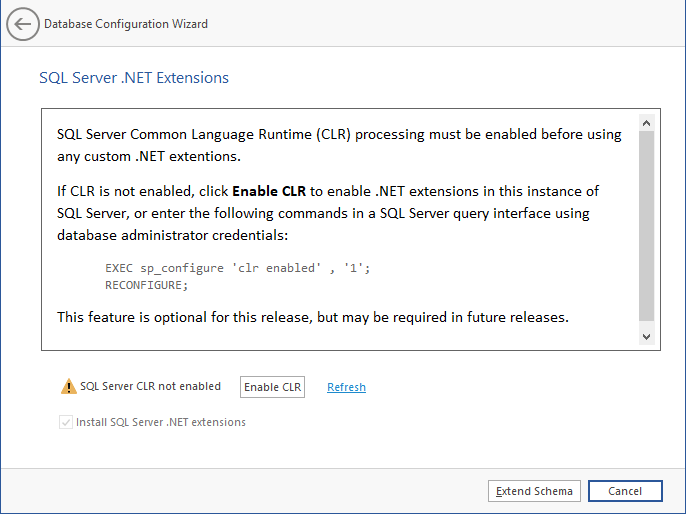
Task: Click the scrollbar up arrow in the text box
Action: [x=646, y=122]
